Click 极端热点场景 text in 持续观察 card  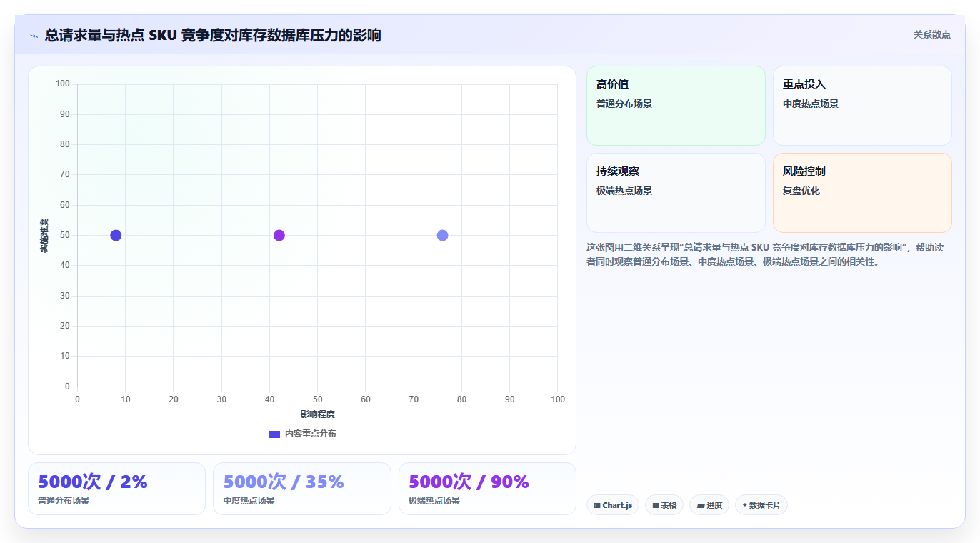[624, 191]
